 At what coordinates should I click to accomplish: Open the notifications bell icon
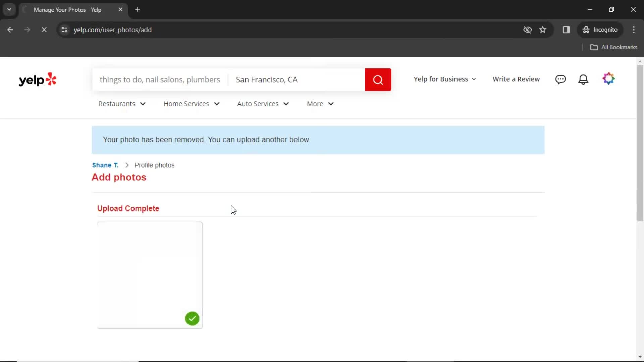tap(583, 79)
